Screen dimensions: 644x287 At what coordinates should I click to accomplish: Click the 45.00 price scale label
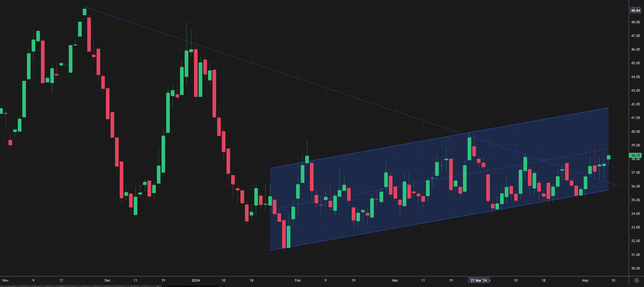pos(635,63)
